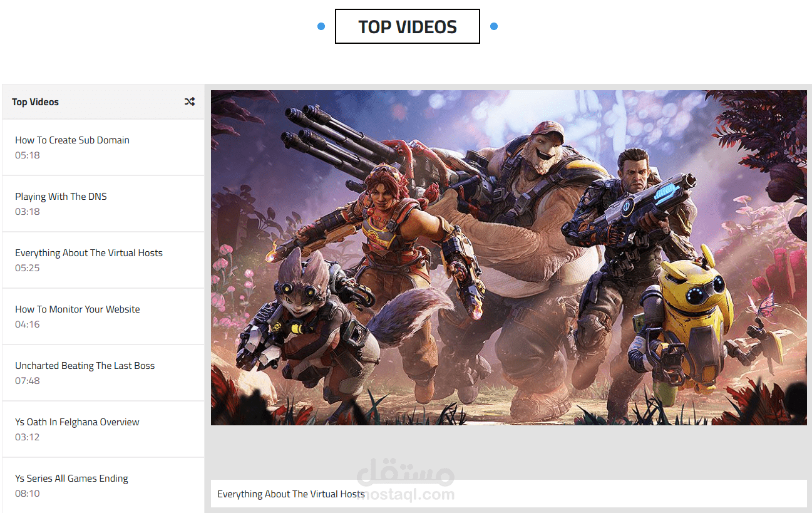Click the 07:48 duration text

point(28,380)
